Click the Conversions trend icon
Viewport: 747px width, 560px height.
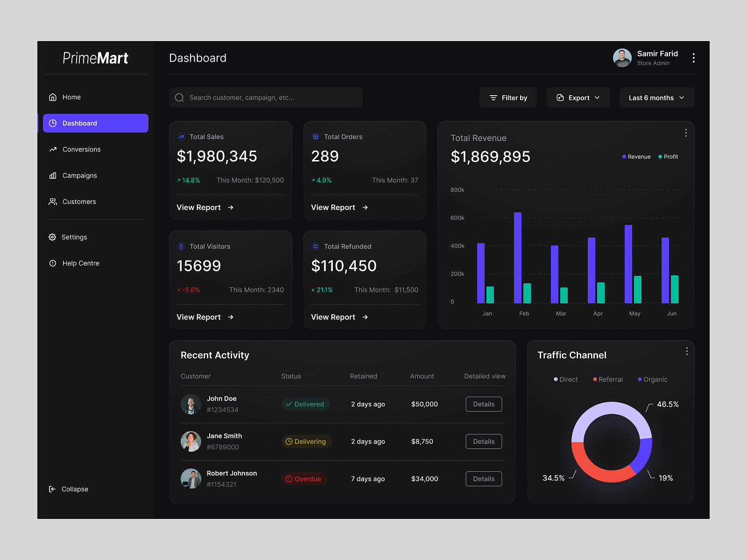coord(53,149)
